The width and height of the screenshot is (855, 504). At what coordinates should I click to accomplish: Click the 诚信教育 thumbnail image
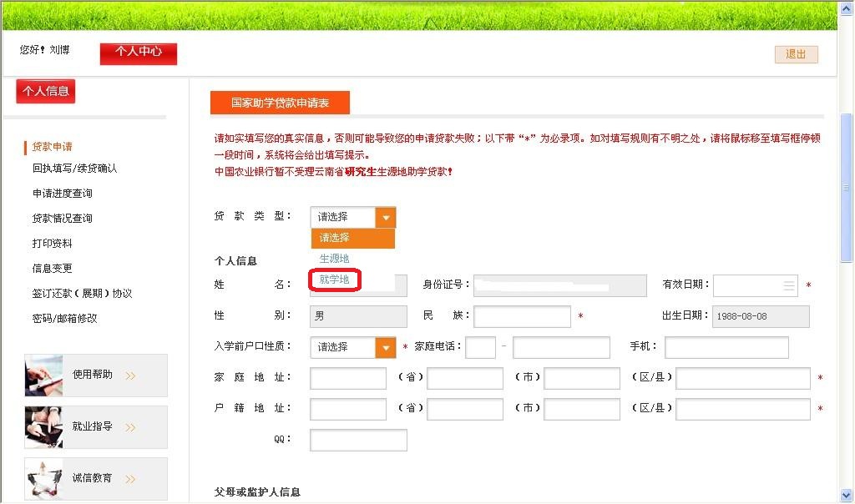click(x=44, y=478)
